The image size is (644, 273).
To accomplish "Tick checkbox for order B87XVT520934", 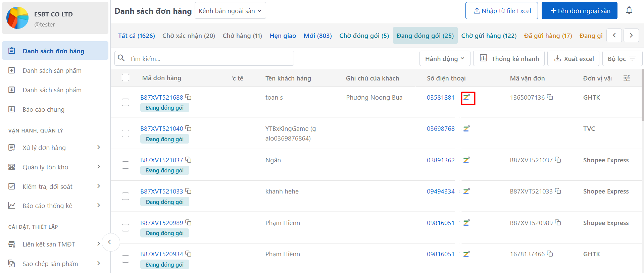I will pos(126,259).
